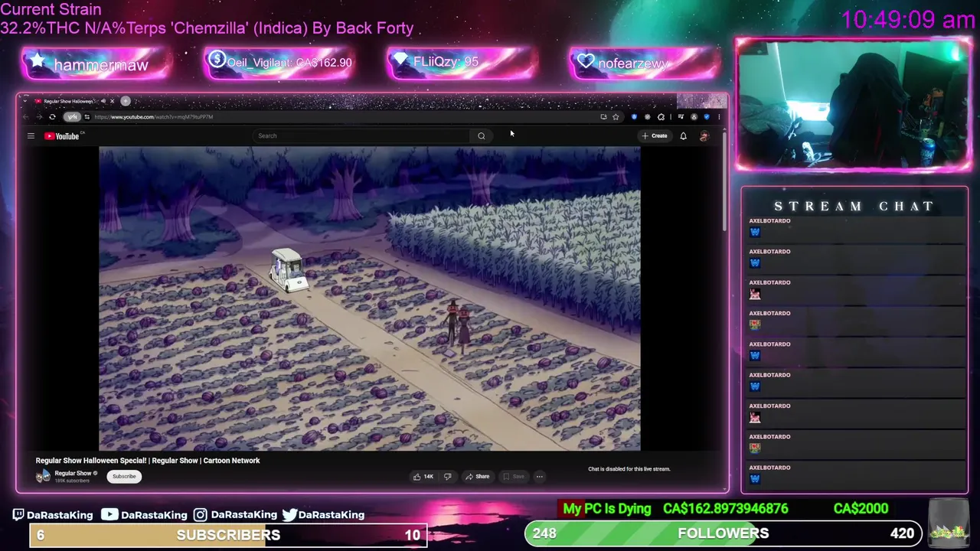Click the Ceil_Vigilant CA$162.90 donation badge
The height and width of the screenshot is (551, 980).
click(x=279, y=63)
